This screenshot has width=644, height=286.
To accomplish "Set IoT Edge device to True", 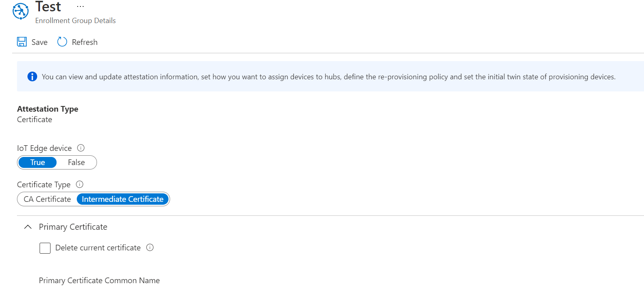I will coord(38,162).
